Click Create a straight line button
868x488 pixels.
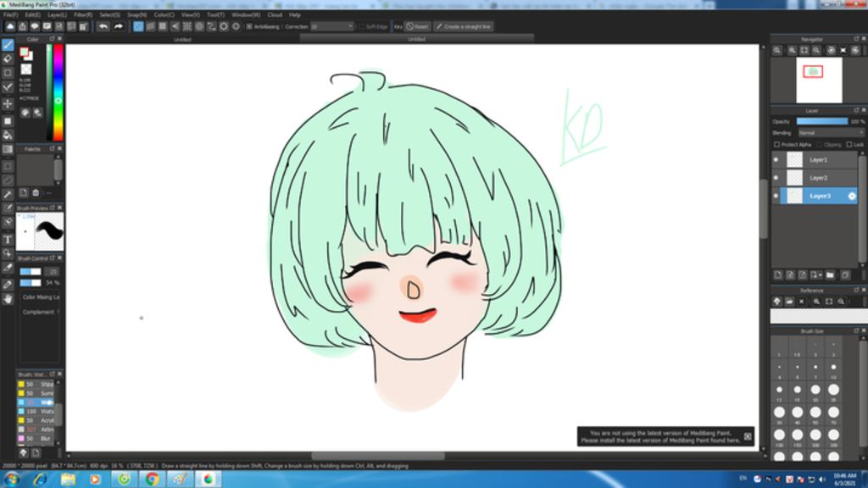(464, 26)
